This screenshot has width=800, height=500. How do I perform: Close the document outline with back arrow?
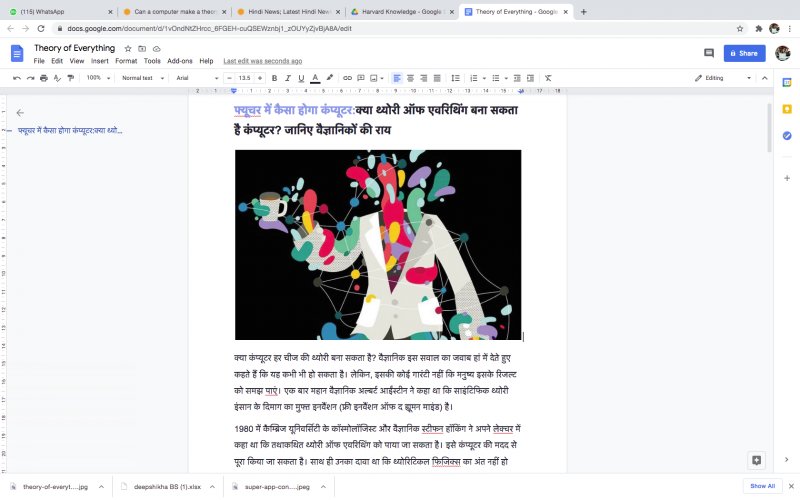coord(20,113)
